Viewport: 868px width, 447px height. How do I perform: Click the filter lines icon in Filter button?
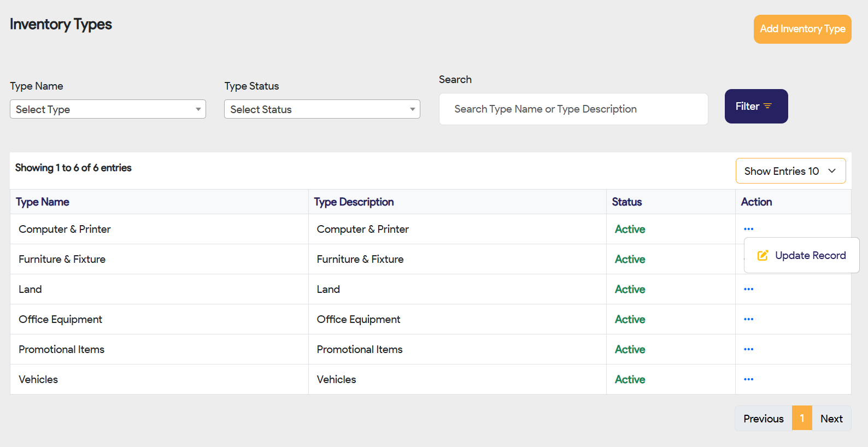coord(768,106)
